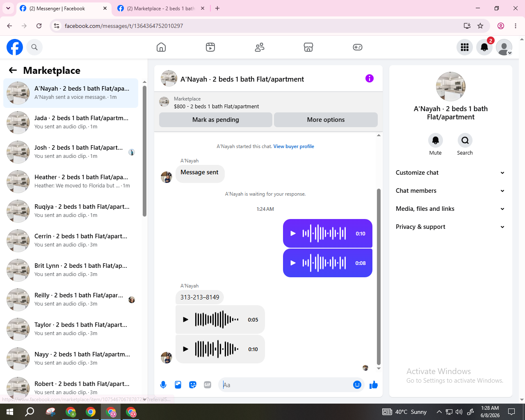Open the Gaming controller icon
Viewport: 525px width, 420px height.
pyautogui.click(x=358, y=47)
